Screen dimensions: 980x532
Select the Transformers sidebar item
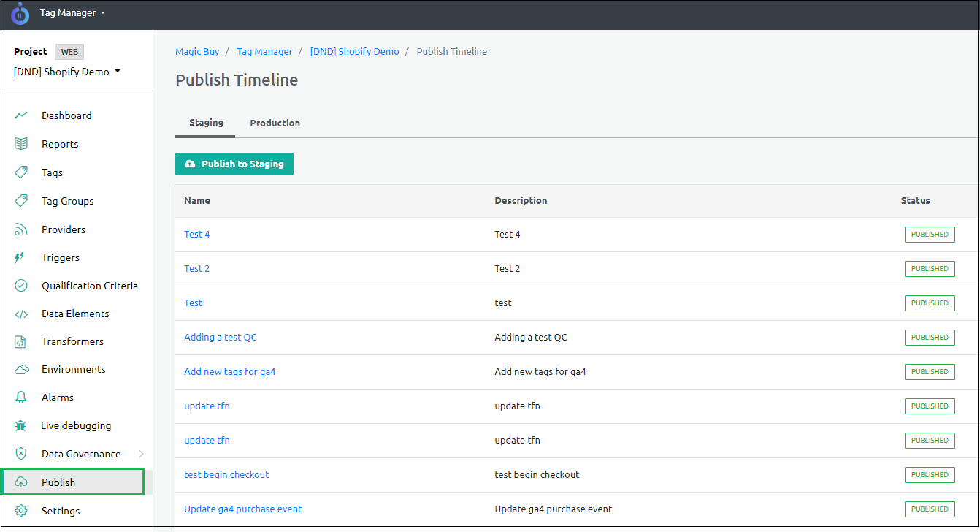72,341
